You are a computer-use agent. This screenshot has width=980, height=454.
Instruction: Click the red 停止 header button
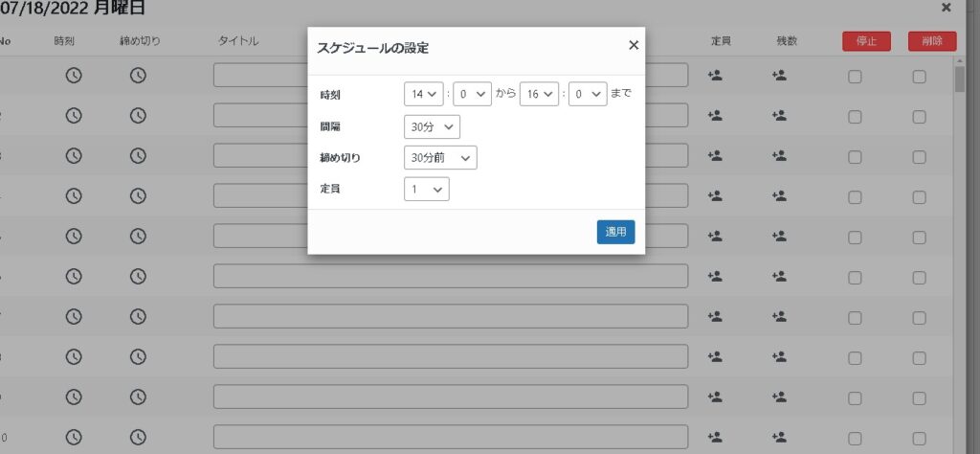click(x=865, y=41)
